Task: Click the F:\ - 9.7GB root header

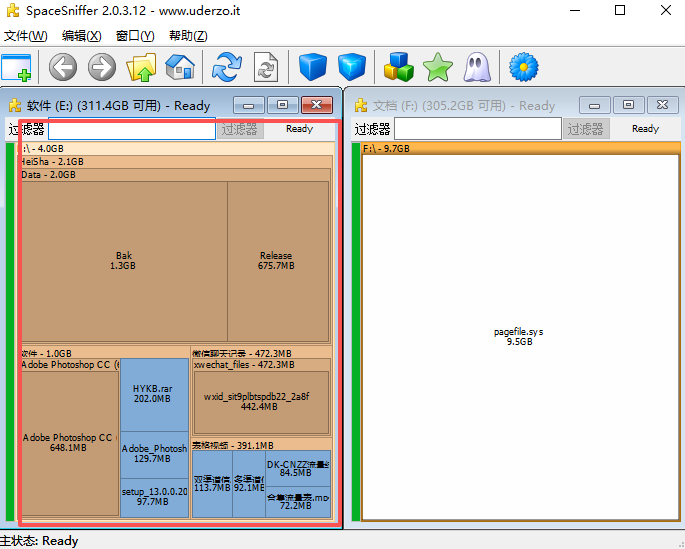Action: point(521,148)
